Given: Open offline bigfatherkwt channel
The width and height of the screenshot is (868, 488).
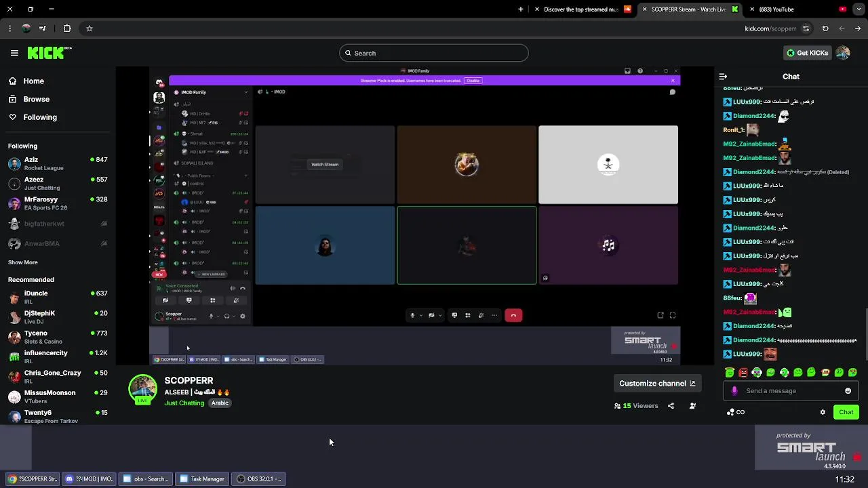Looking at the screenshot, I should [x=58, y=224].
